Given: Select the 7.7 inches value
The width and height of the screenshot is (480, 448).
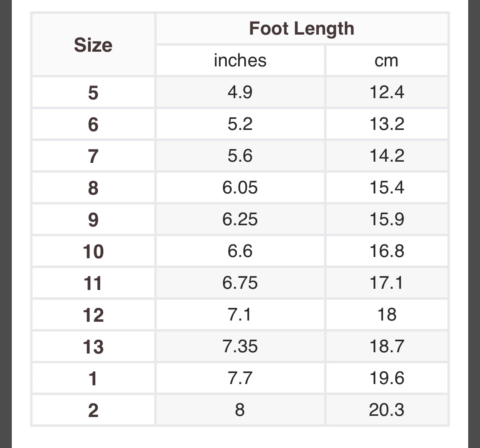Looking at the screenshot, I should (x=240, y=378).
